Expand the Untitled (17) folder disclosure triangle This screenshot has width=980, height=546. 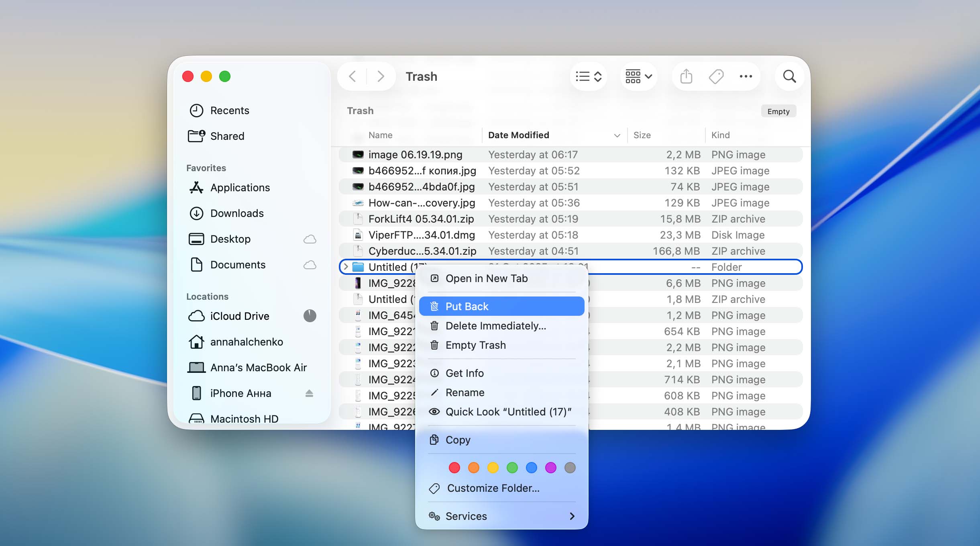pyautogui.click(x=346, y=267)
